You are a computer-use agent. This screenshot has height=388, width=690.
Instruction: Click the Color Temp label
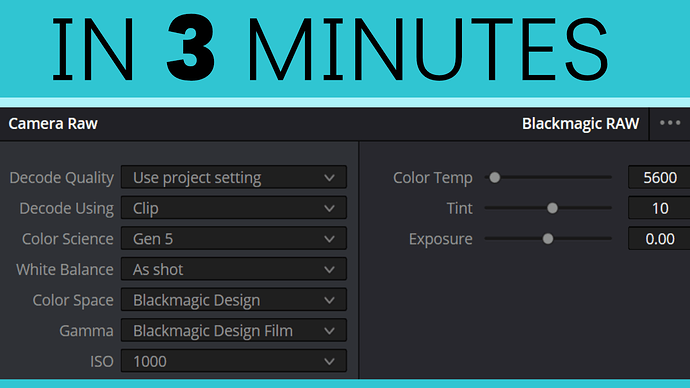(x=433, y=178)
